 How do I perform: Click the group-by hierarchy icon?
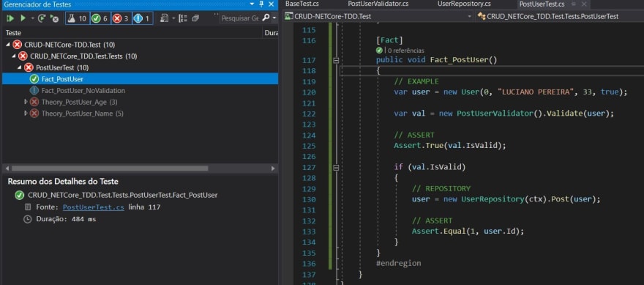click(x=183, y=18)
